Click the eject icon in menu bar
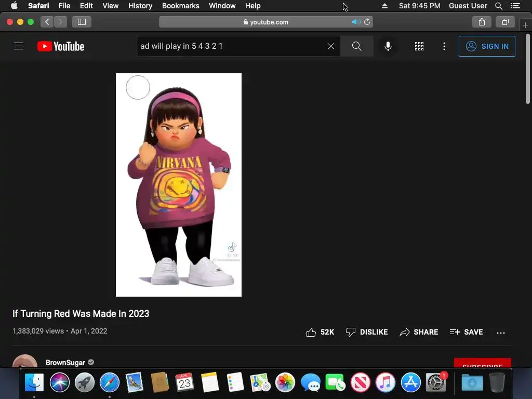Screen dimensions: 532x399 pyautogui.click(x=384, y=6)
